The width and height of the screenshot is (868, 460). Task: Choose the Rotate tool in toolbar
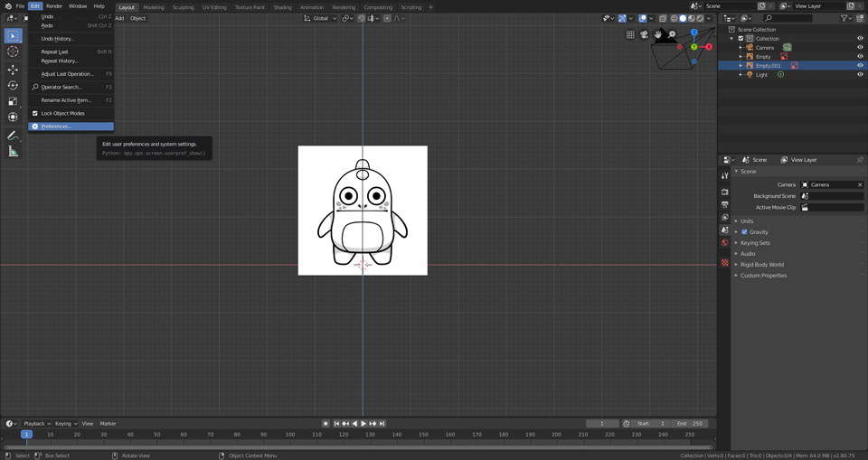13,85
